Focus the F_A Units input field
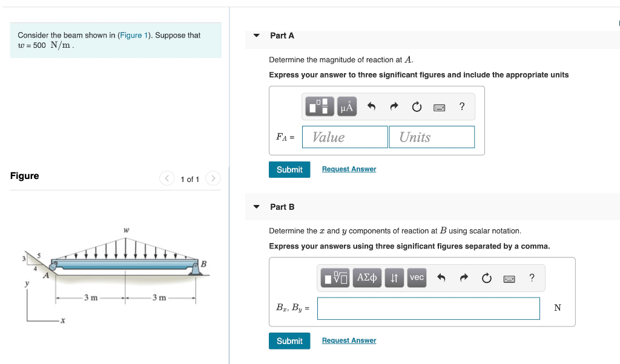Viewport: 620px width, 364px height. tap(432, 137)
